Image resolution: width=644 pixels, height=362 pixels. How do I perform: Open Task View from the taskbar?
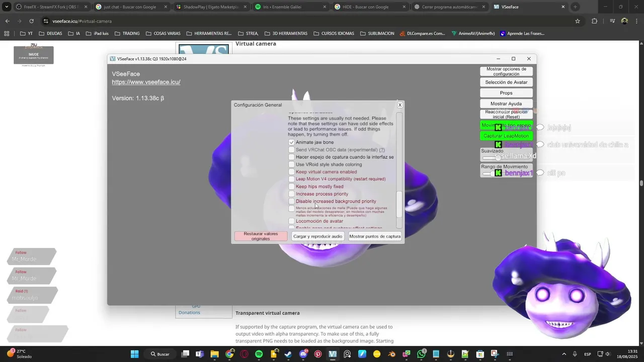(185, 354)
